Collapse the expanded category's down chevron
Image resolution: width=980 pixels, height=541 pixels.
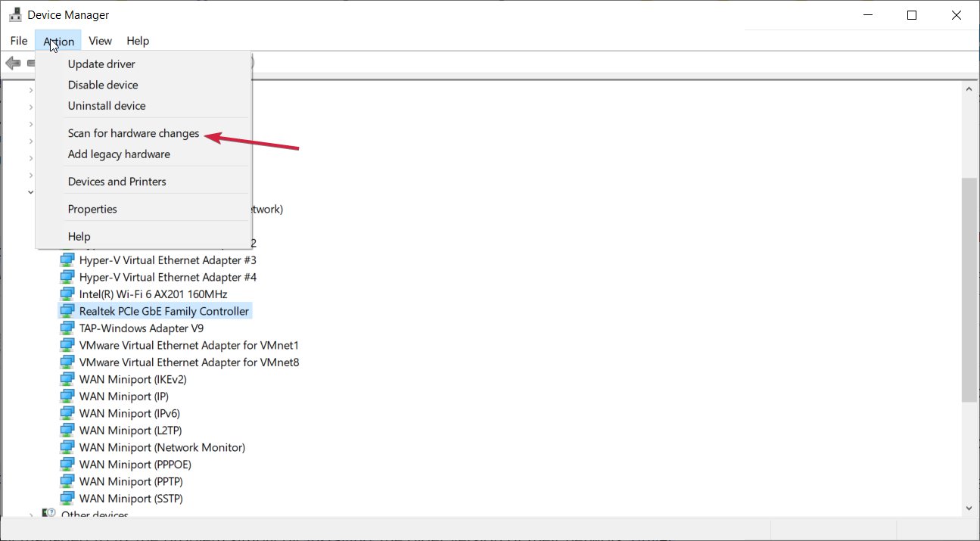click(30, 192)
